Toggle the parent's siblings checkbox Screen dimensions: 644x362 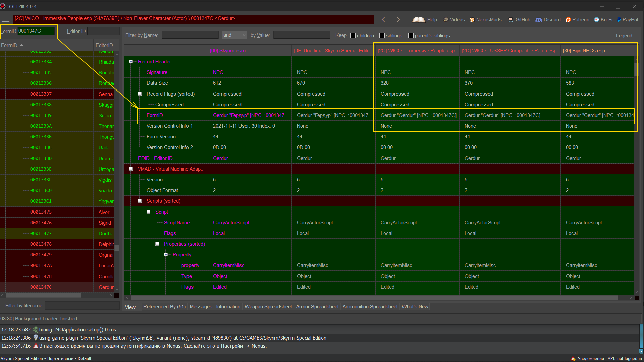pyautogui.click(x=411, y=35)
